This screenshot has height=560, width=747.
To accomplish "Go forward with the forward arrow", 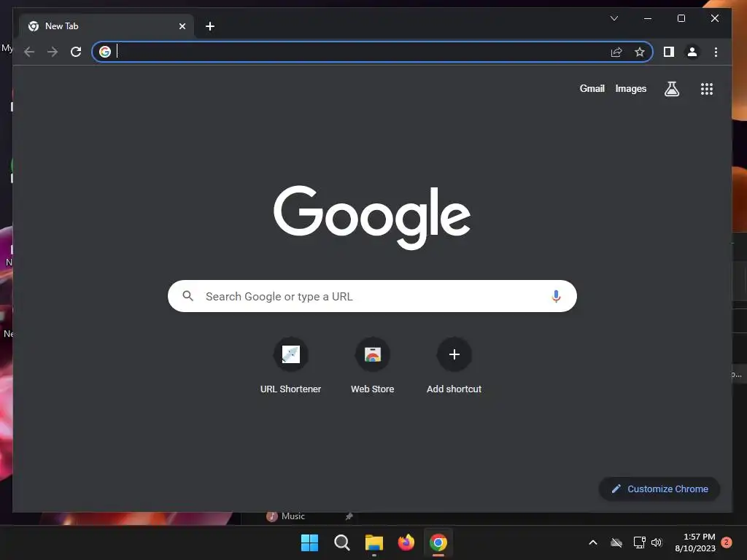I will 53,52.
